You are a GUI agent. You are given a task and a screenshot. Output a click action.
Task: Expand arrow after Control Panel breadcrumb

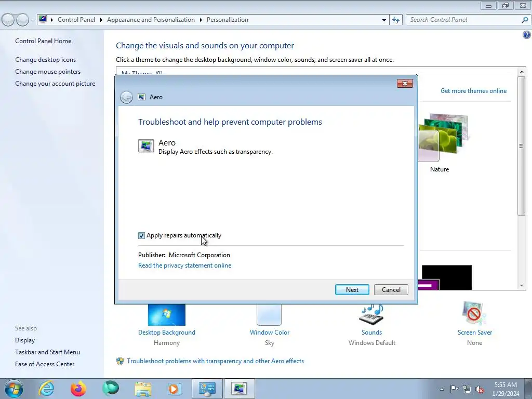click(101, 20)
